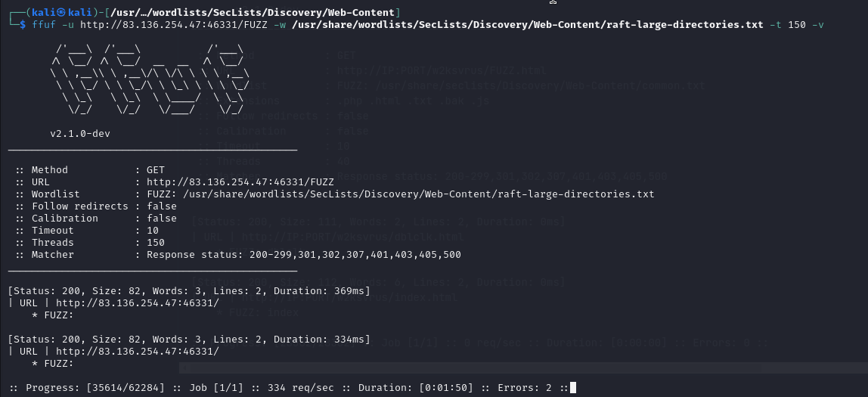Click the false value beside Calibration
Image resolution: width=868 pixels, height=397 pixels.
tap(162, 218)
